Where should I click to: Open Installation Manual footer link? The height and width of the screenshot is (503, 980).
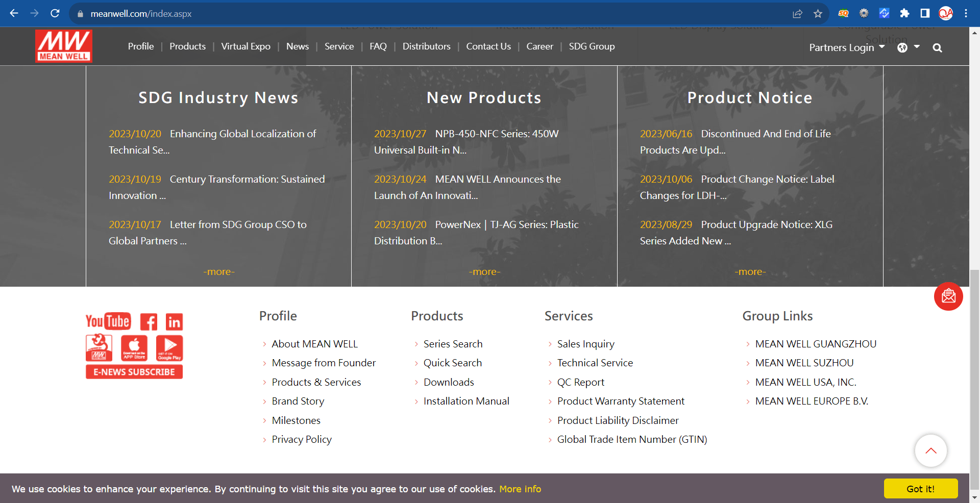coord(466,401)
